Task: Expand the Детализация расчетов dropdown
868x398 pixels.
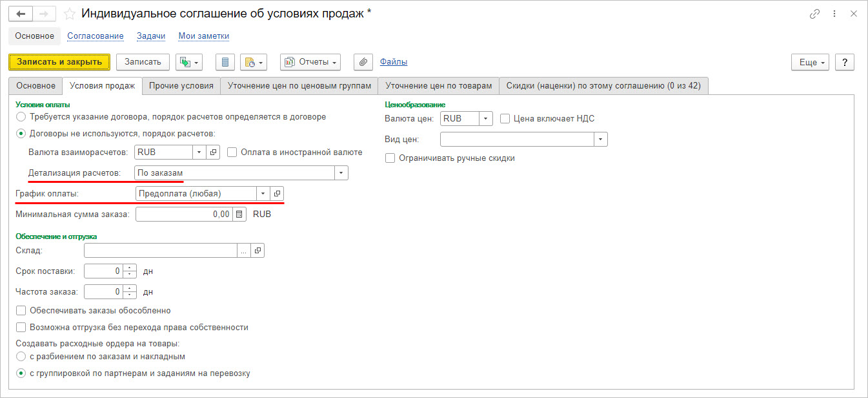Action: 341,173
